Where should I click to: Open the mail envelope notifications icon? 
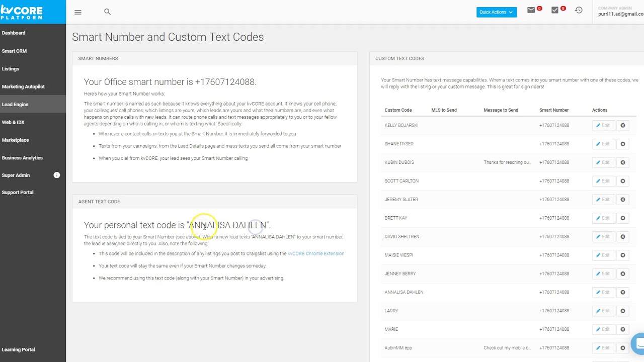tap(531, 10)
